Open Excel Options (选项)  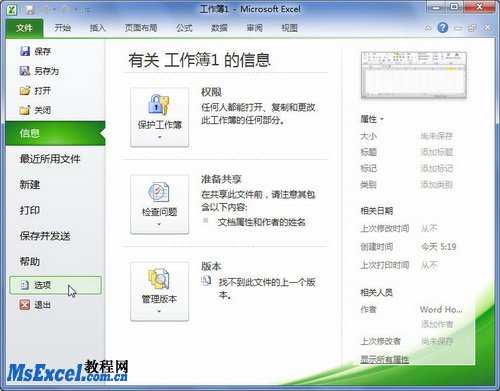(x=55, y=285)
